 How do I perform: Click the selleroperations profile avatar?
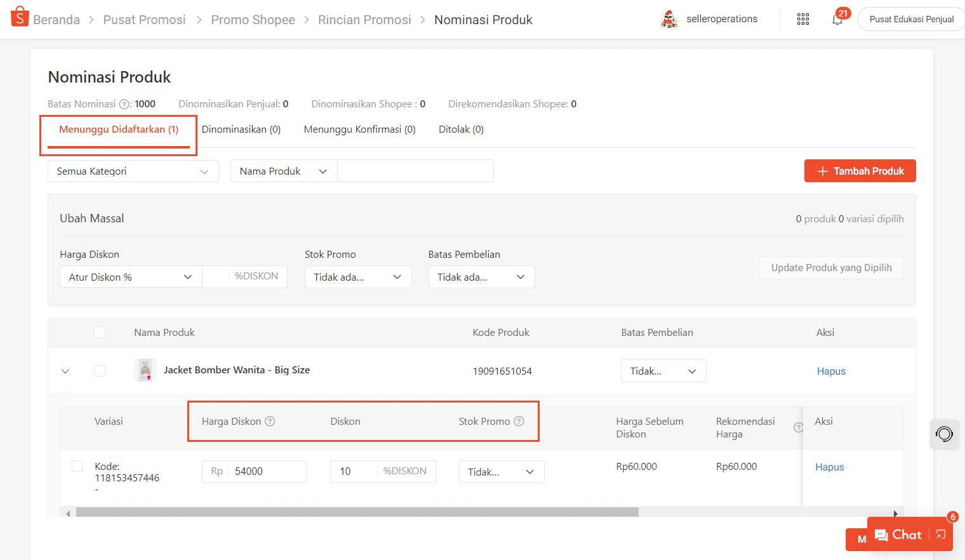coord(669,19)
